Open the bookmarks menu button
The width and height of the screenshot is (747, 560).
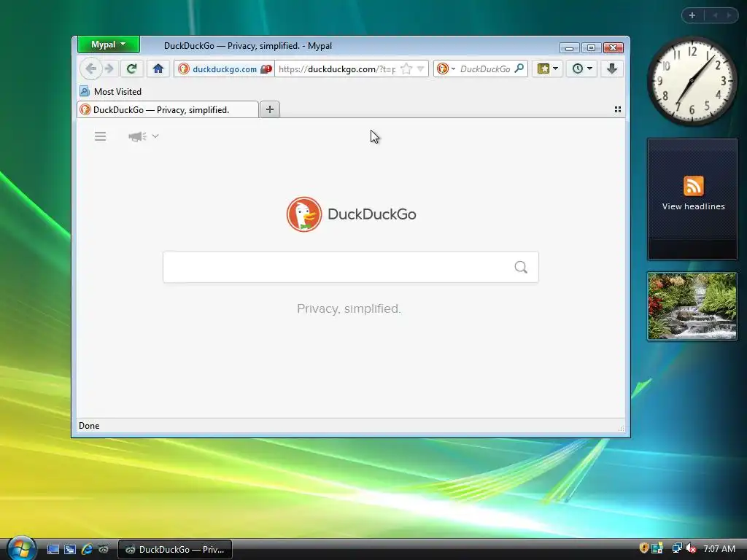(547, 69)
